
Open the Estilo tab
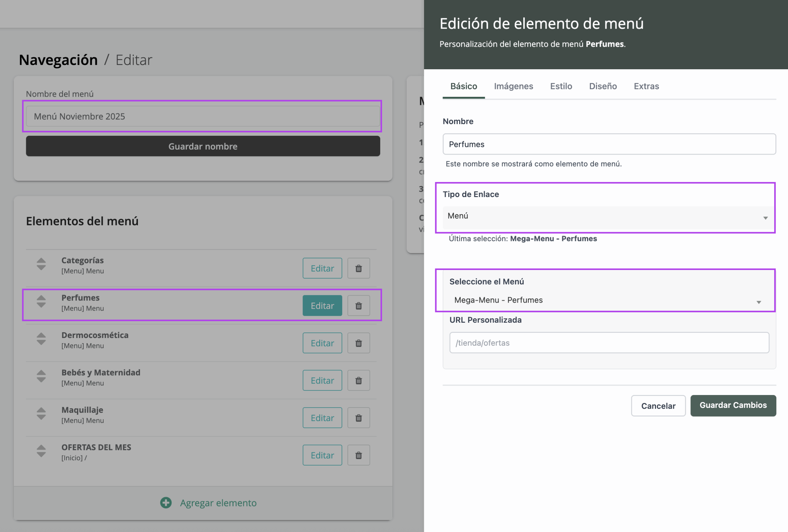pos(561,86)
